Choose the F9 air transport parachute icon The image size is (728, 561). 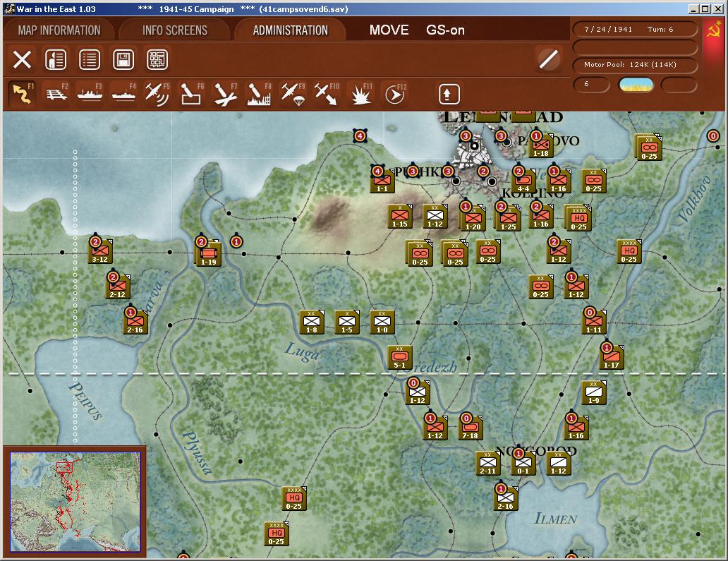(293, 93)
